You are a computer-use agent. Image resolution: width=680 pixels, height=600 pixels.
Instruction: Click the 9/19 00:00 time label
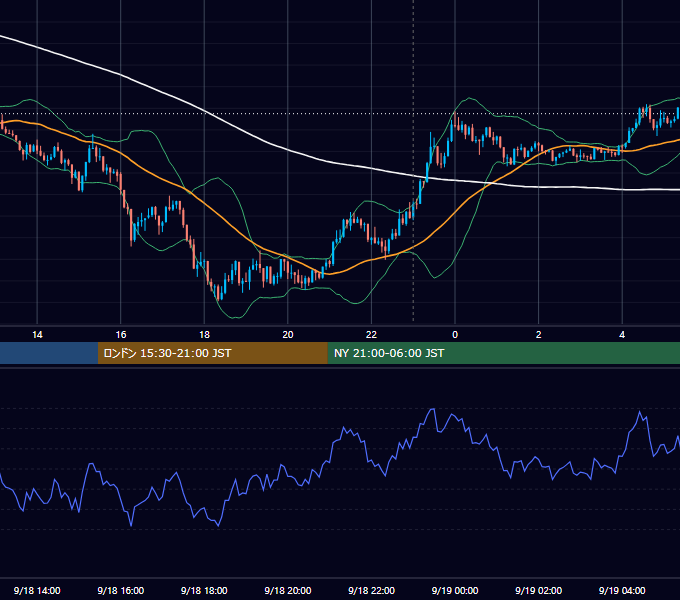455,590
